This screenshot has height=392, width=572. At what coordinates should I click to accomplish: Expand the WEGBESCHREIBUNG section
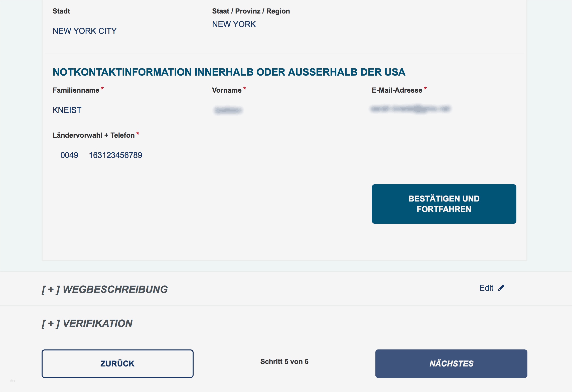tap(105, 289)
